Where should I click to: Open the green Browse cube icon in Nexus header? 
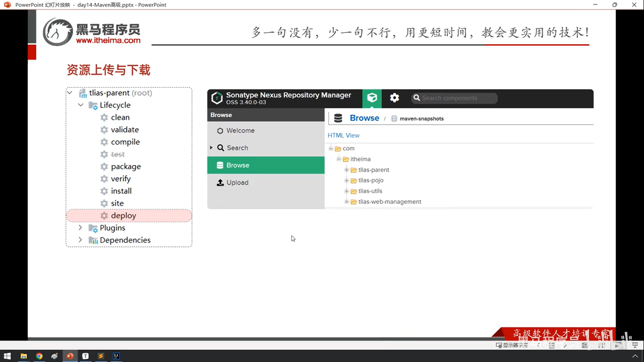372,98
